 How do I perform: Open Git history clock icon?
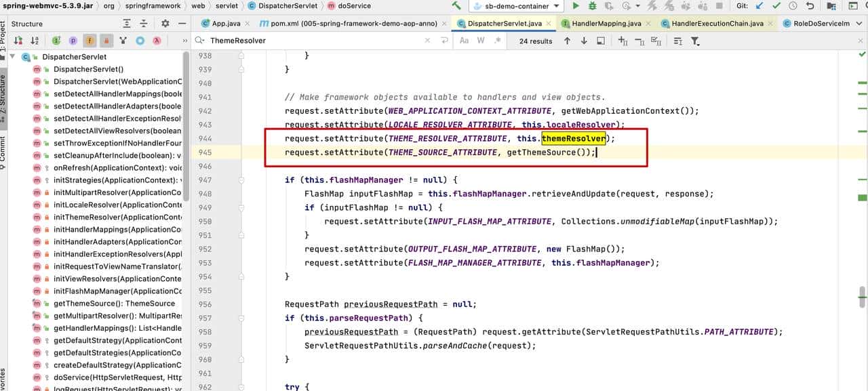pos(793,6)
